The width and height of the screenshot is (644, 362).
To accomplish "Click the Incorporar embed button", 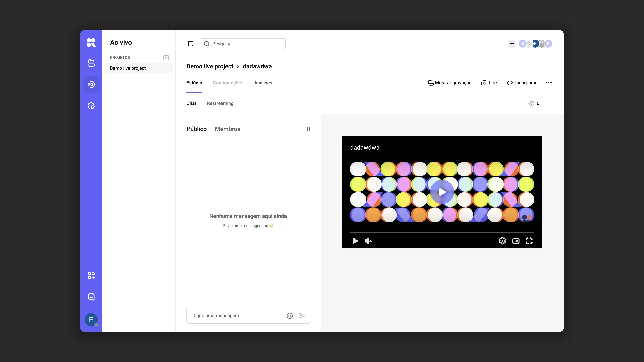I will click(x=522, y=83).
